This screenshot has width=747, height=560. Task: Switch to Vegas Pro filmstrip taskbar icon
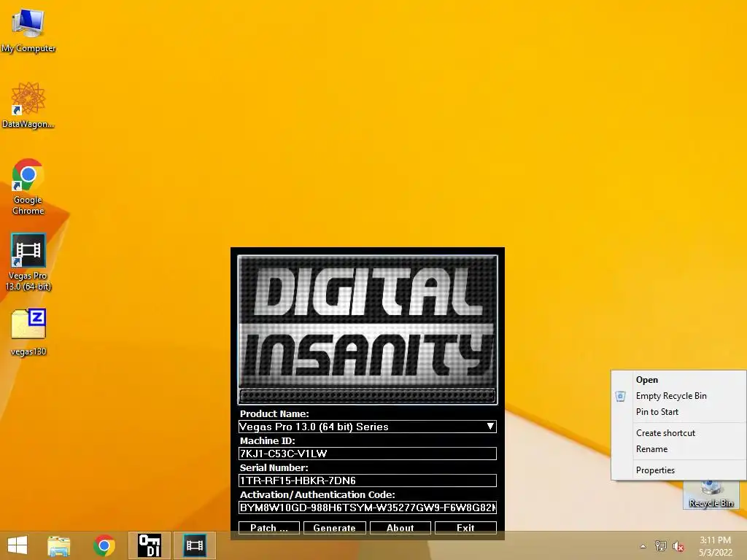(194, 545)
